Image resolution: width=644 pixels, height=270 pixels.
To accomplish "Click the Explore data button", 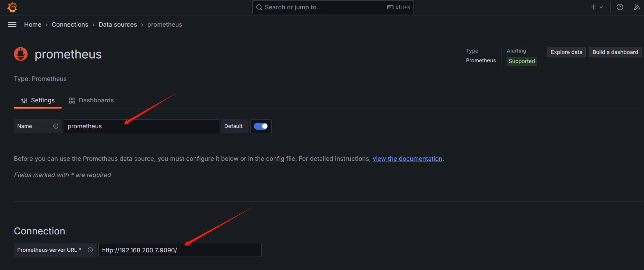I will (566, 52).
